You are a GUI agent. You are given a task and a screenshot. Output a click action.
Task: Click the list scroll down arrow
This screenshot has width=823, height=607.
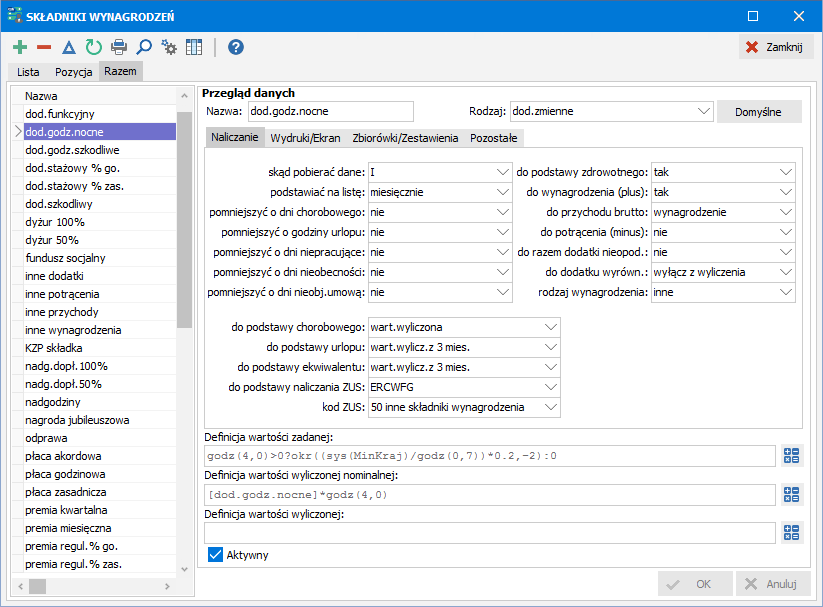pyautogui.click(x=184, y=569)
